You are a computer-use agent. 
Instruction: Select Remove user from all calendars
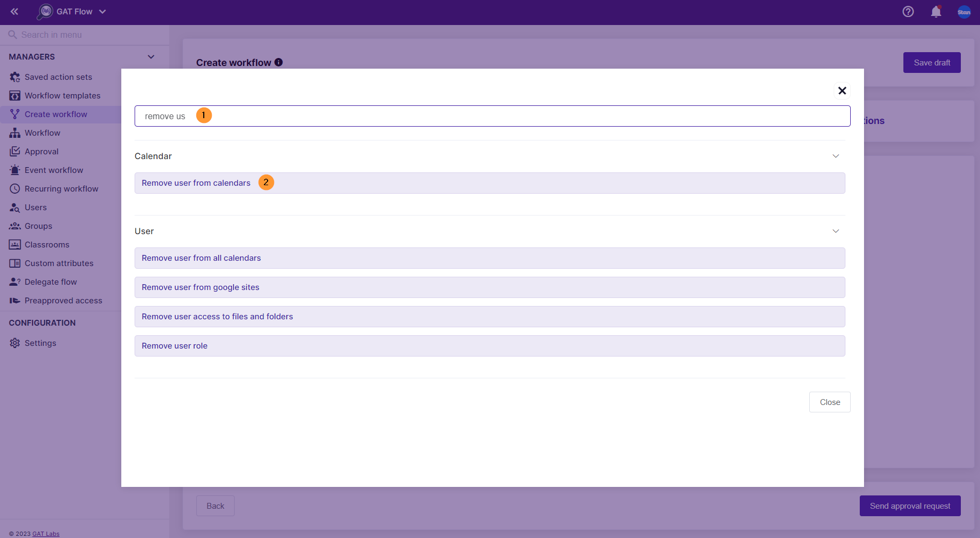489,258
